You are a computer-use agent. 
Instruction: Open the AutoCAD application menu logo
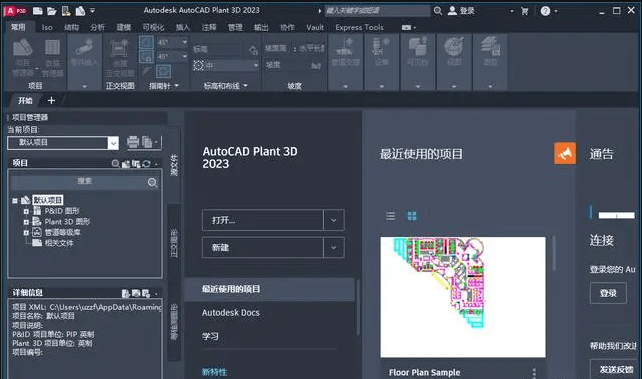[15, 11]
